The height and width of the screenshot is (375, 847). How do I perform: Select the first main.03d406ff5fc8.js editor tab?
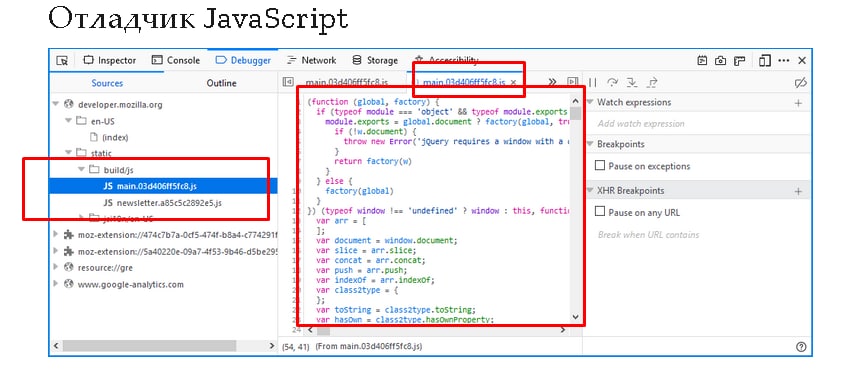pos(346,83)
